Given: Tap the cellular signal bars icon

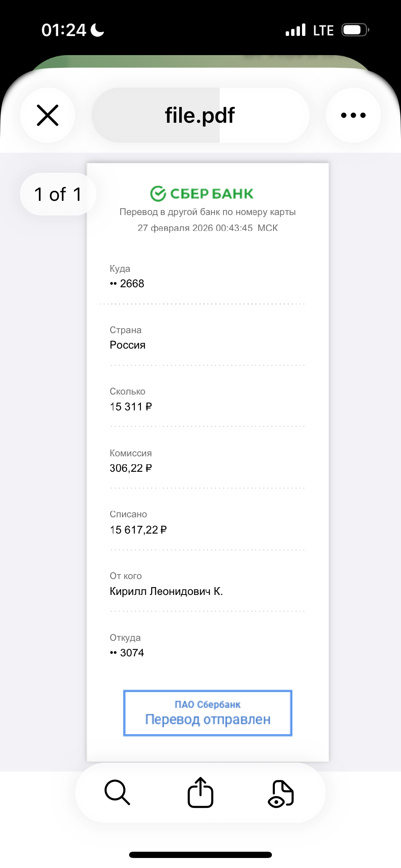Looking at the screenshot, I should coord(295,30).
